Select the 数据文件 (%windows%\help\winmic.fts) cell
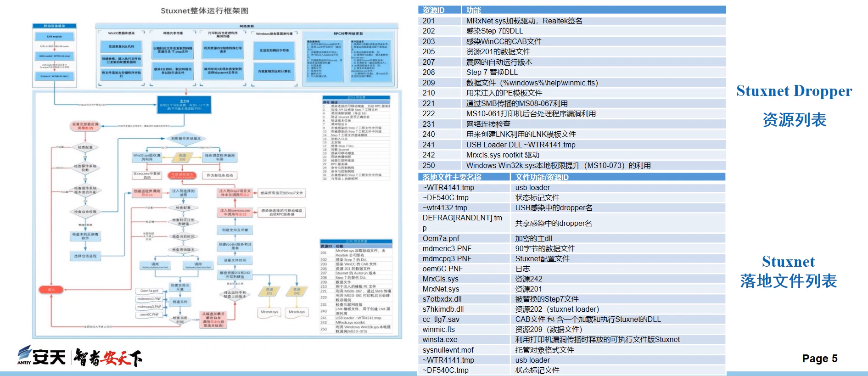This screenshot has width=868, height=376. pyautogui.click(x=594, y=83)
